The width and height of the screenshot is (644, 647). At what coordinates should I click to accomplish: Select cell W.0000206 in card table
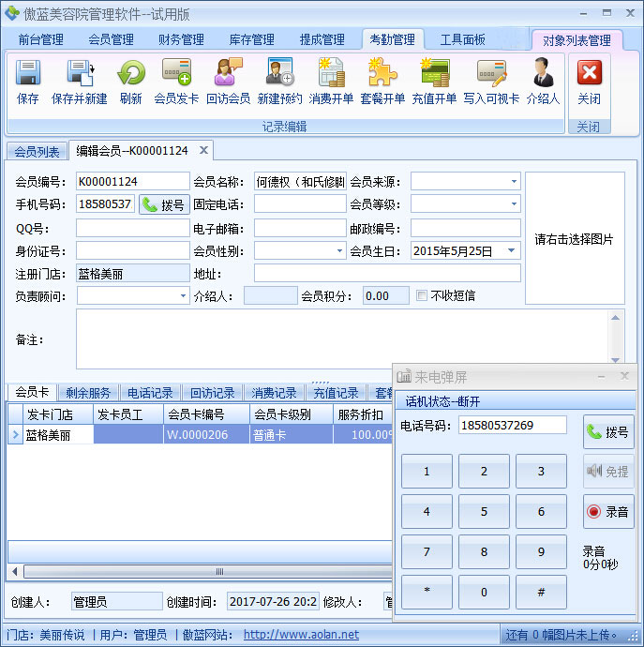pyautogui.click(x=206, y=434)
